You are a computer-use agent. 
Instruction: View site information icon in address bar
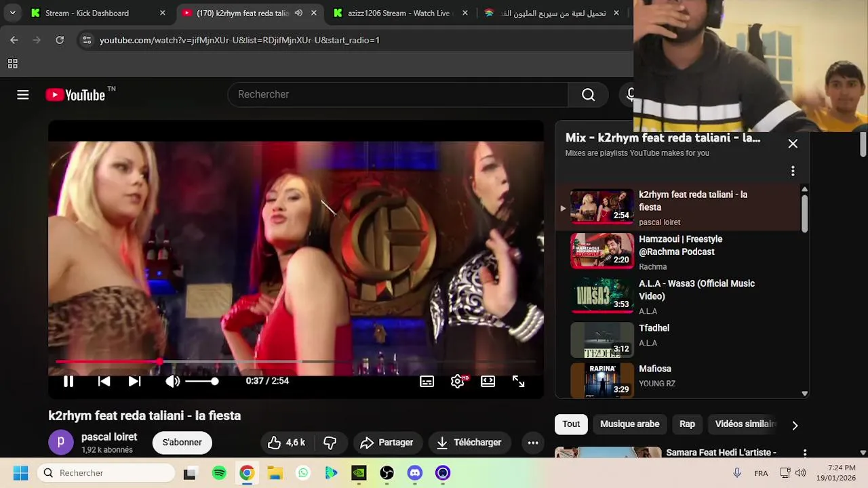(x=87, y=40)
